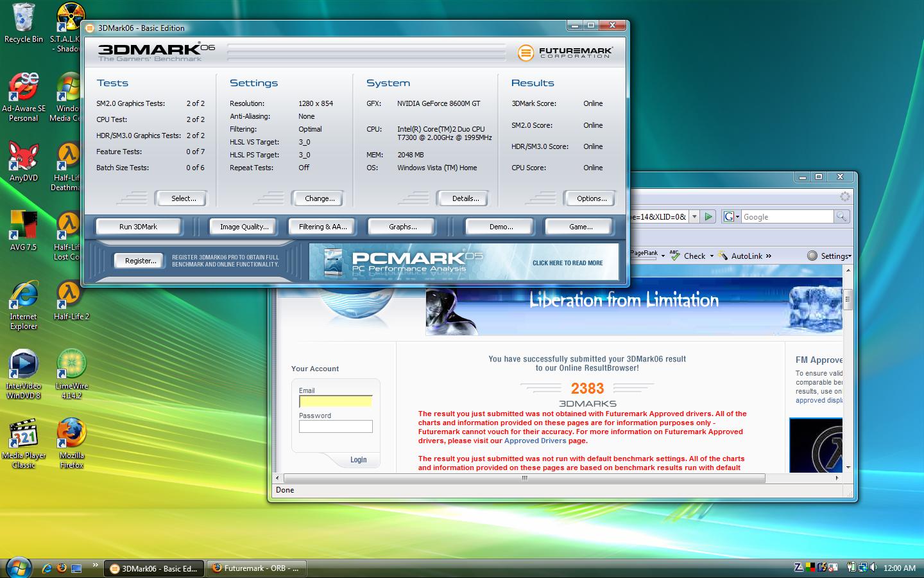Open the AnyDVD desktop shortcut
This screenshot has width=924, height=578.
(x=24, y=162)
